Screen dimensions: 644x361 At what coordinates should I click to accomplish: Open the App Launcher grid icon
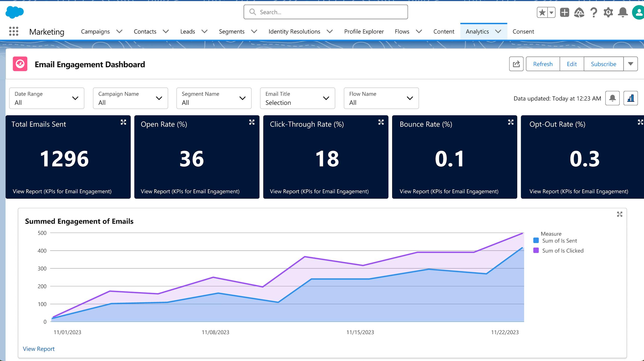coord(14,31)
